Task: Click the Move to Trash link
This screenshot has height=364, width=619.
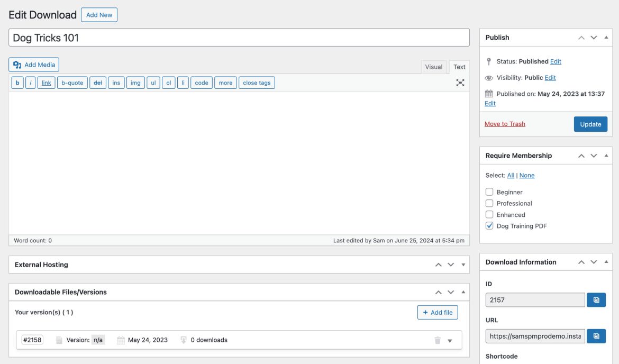Action: click(x=505, y=124)
